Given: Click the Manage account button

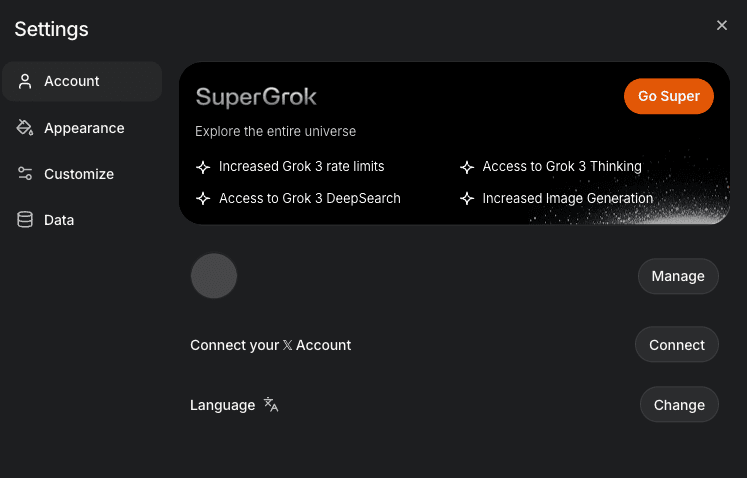Looking at the screenshot, I should pyautogui.click(x=678, y=276).
